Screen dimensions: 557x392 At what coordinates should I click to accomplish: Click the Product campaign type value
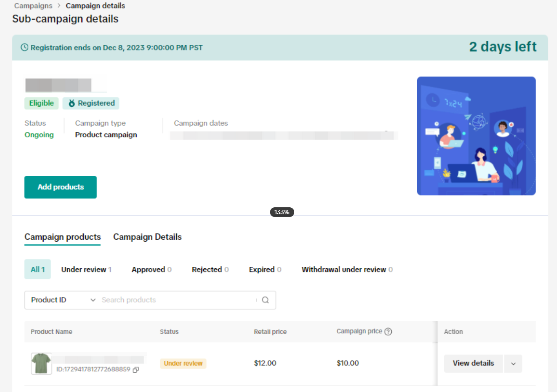[x=106, y=135]
